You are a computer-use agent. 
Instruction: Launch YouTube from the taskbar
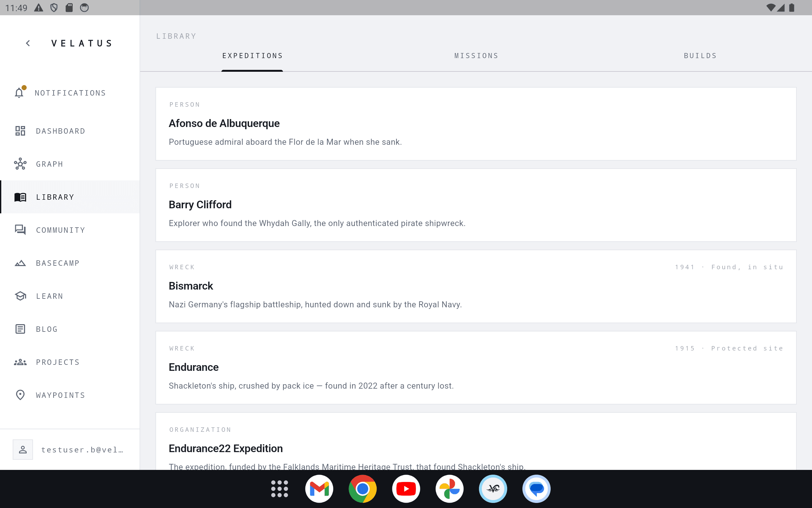(x=406, y=489)
